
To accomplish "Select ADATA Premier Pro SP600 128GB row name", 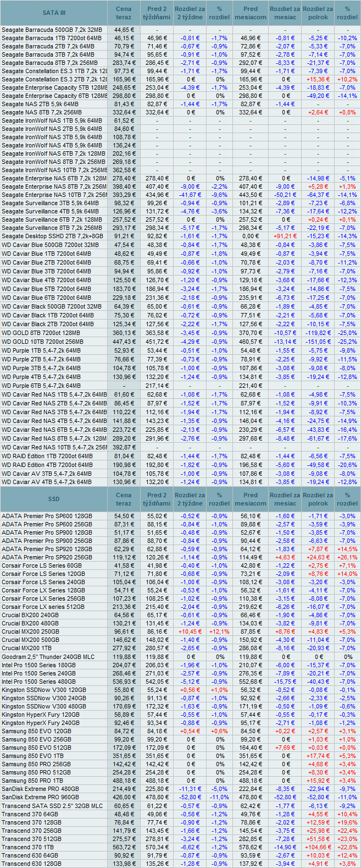I will 47,516.
